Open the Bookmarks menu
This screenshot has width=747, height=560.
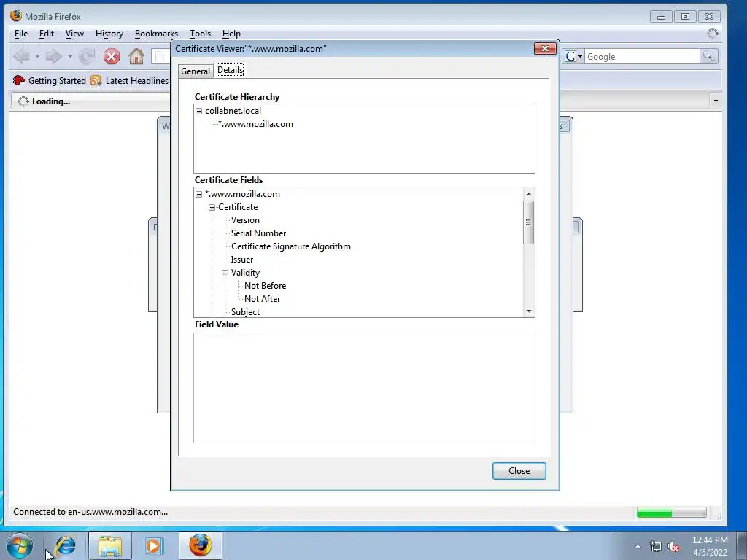[x=156, y=34]
